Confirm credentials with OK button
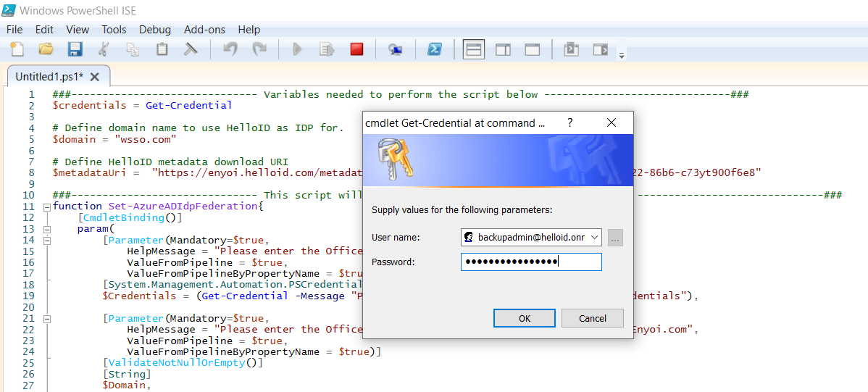868x392 pixels. tap(525, 318)
